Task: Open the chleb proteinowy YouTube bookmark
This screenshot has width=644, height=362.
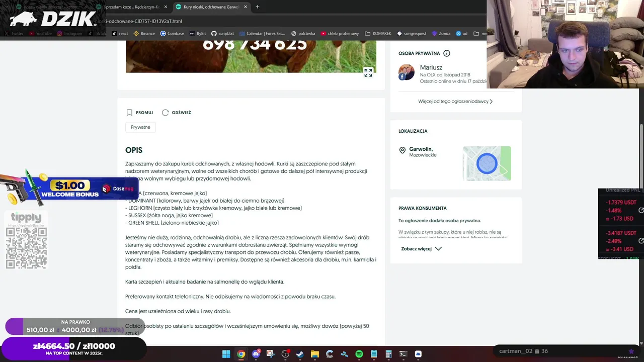Action: coord(340,34)
